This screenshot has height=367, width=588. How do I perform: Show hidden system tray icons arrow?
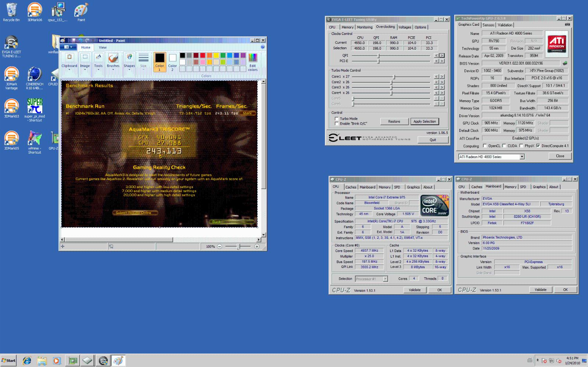click(x=537, y=360)
